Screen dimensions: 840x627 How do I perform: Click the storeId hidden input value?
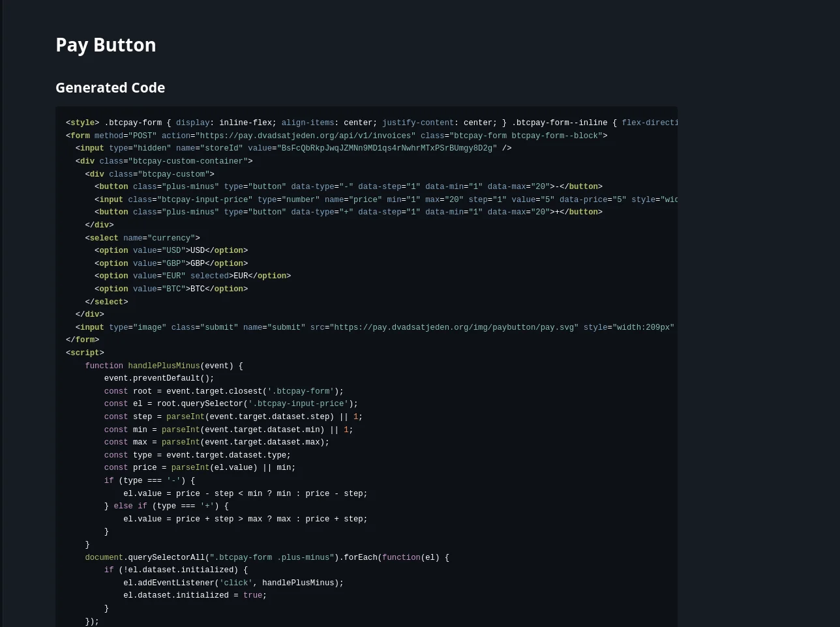pos(387,149)
